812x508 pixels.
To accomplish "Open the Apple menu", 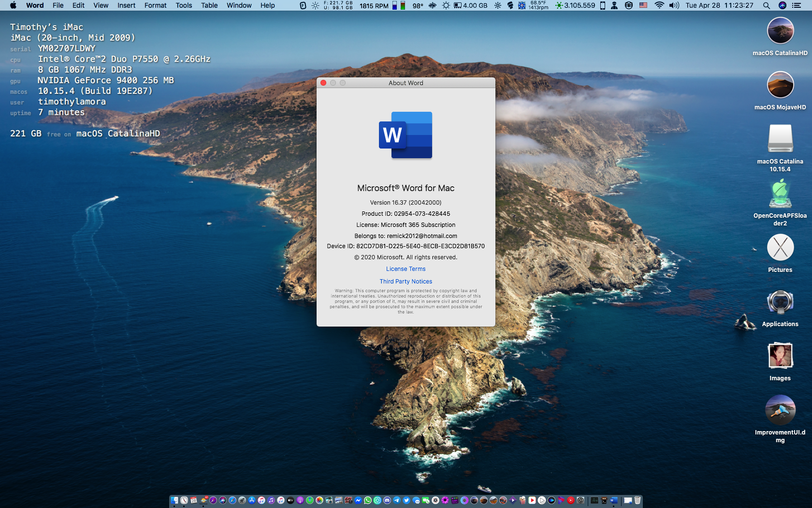I will [13, 5].
